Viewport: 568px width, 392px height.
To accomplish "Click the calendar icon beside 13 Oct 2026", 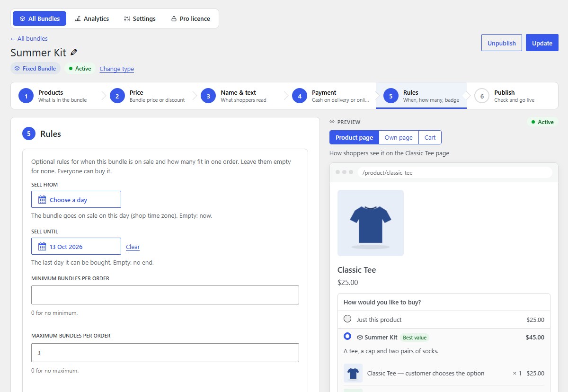I will 42,247.
